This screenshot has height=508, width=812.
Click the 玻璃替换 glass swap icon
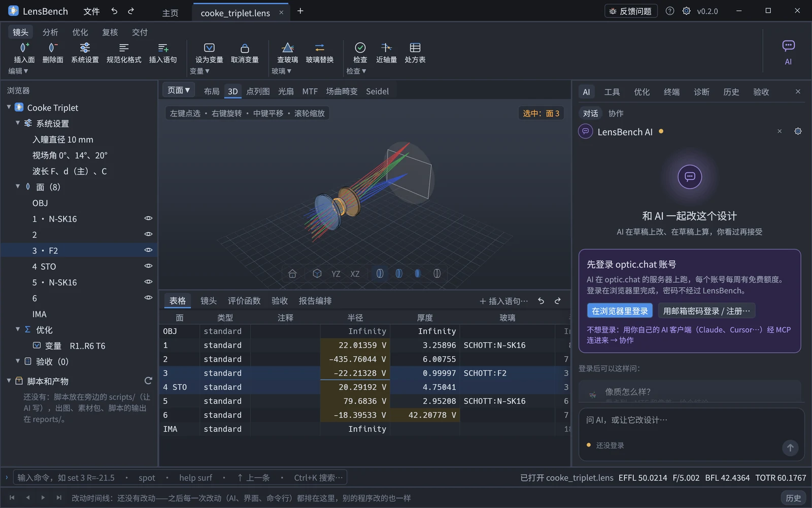coord(320,48)
